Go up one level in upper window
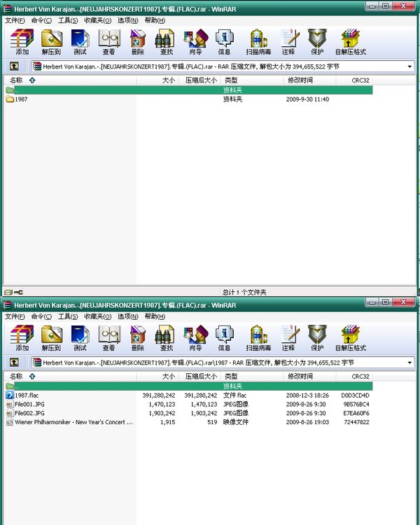 pyautogui.click(x=14, y=66)
